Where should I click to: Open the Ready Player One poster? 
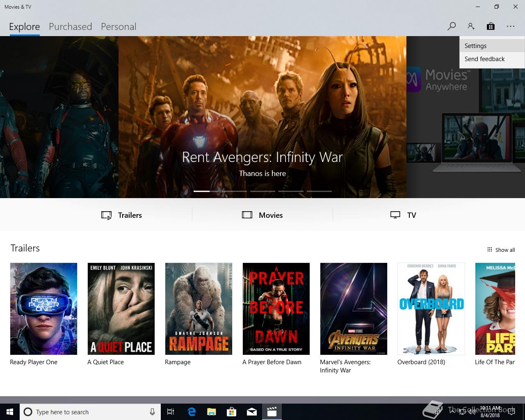[43, 309]
